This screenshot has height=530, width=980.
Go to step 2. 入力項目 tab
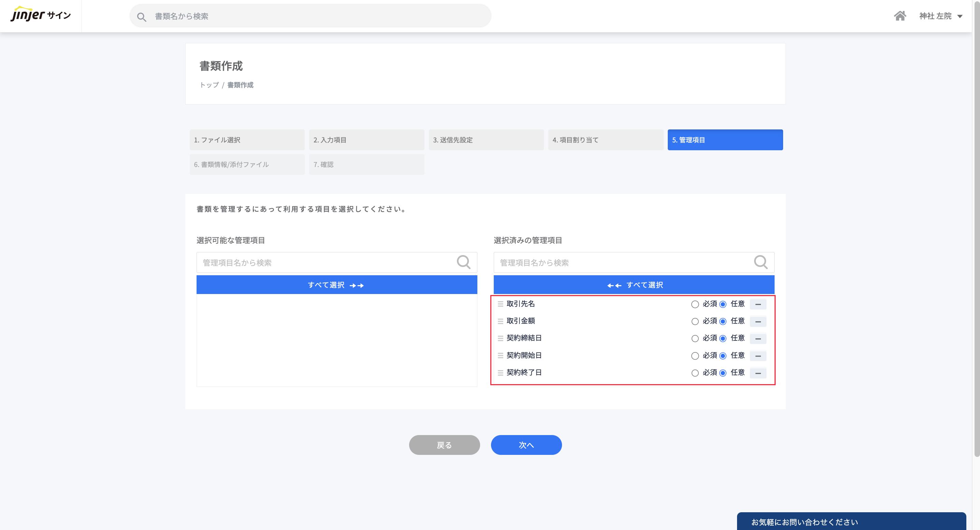click(366, 140)
